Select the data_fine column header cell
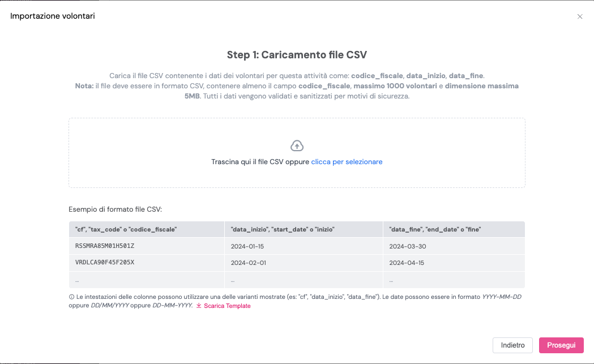The image size is (594, 364). click(454, 229)
